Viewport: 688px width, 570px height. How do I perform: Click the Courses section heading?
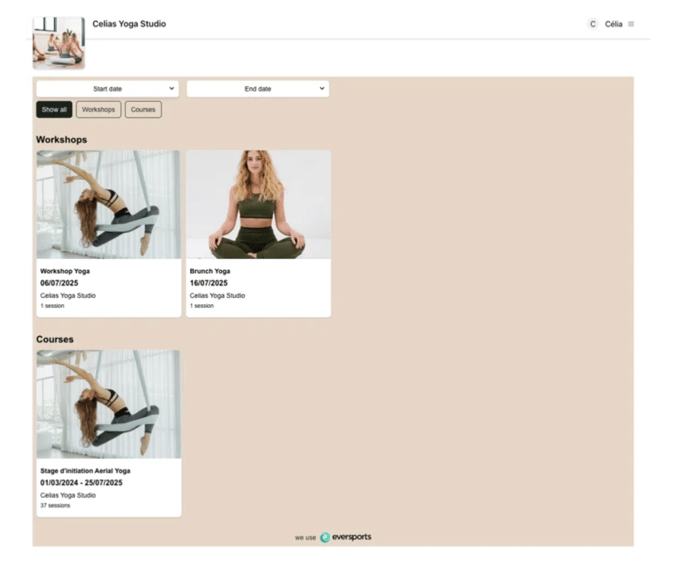click(x=55, y=339)
